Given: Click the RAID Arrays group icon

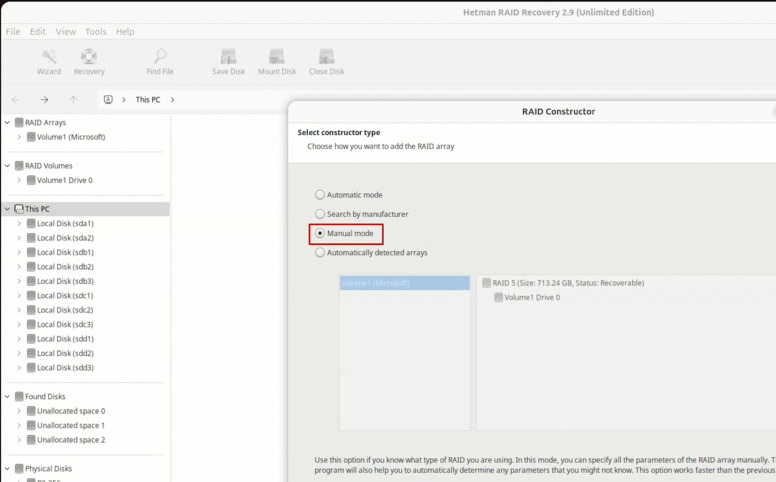Looking at the screenshot, I should coord(19,122).
